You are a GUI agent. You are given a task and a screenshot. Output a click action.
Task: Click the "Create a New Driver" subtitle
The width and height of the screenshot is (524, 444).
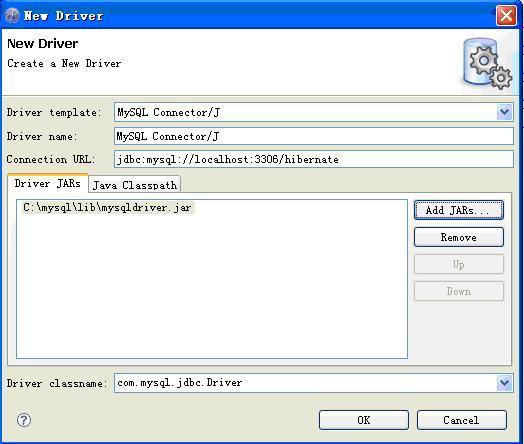point(64,63)
